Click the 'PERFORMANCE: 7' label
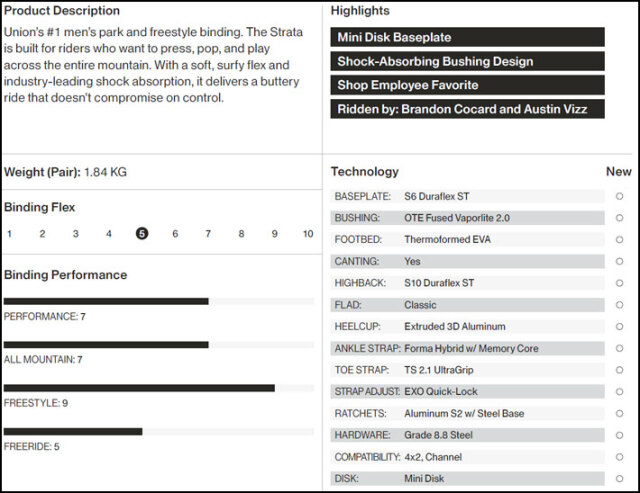 (x=44, y=317)
